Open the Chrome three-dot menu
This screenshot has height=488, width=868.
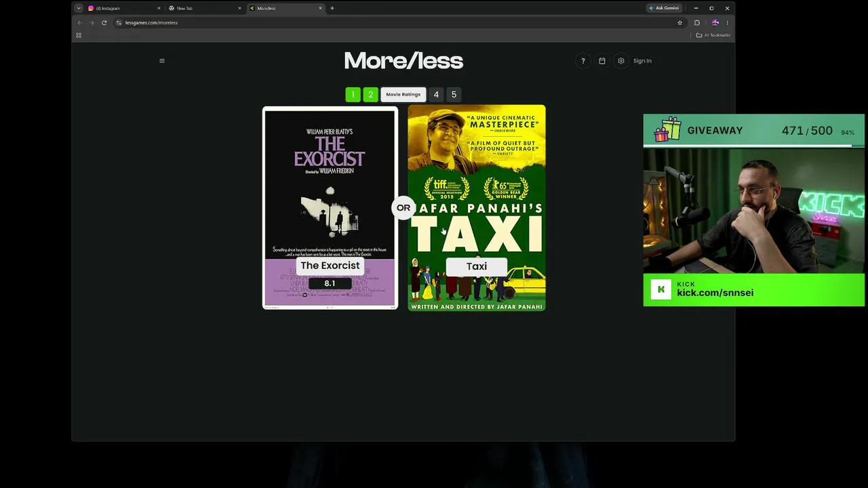click(x=727, y=22)
